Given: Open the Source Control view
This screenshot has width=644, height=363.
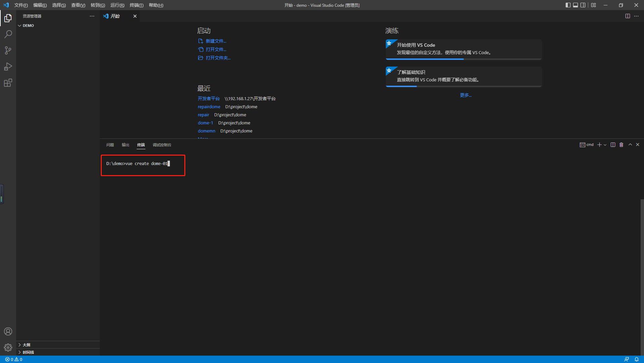Looking at the screenshot, I should click(8, 50).
